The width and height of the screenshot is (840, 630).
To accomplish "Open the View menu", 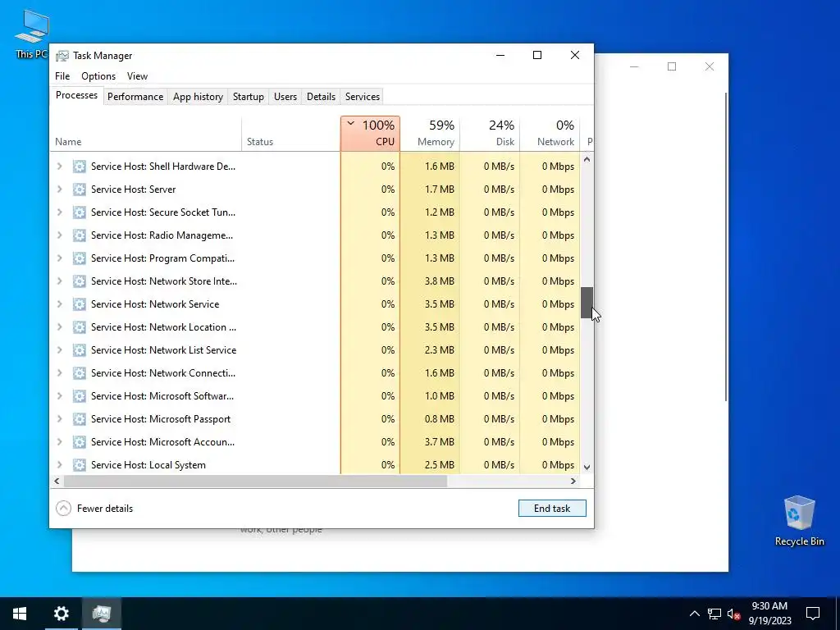I will (137, 76).
